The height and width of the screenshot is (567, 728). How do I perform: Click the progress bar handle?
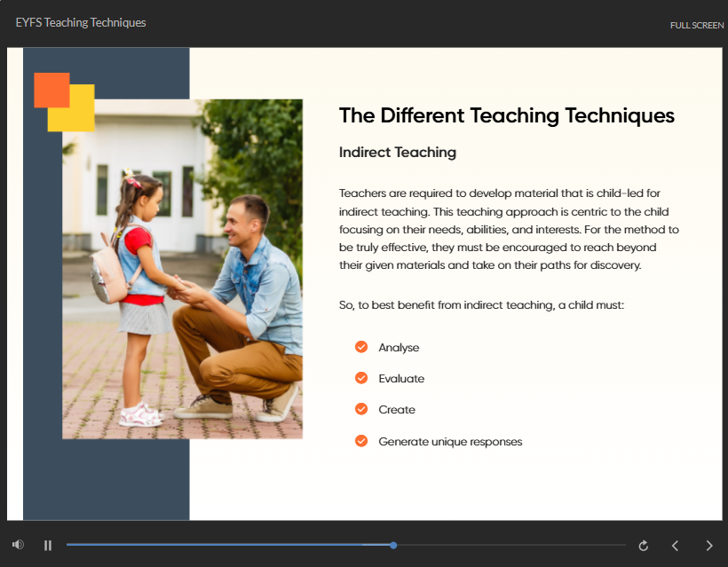click(x=393, y=545)
